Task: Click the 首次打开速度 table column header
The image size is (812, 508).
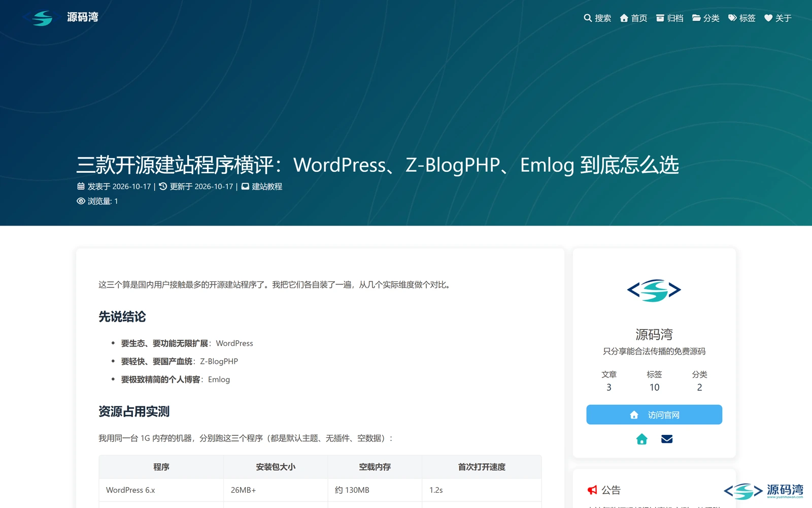Action: [x=482, y=467]
